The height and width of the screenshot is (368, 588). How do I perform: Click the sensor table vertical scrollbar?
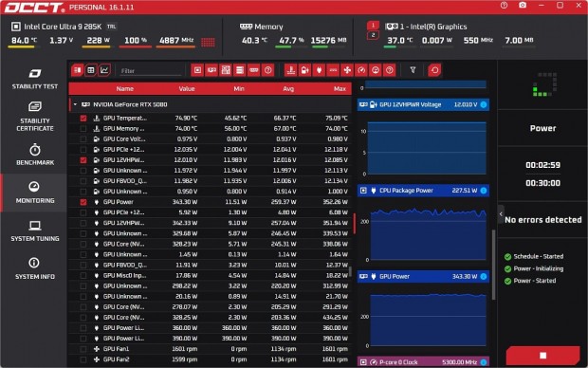point(350,271)
